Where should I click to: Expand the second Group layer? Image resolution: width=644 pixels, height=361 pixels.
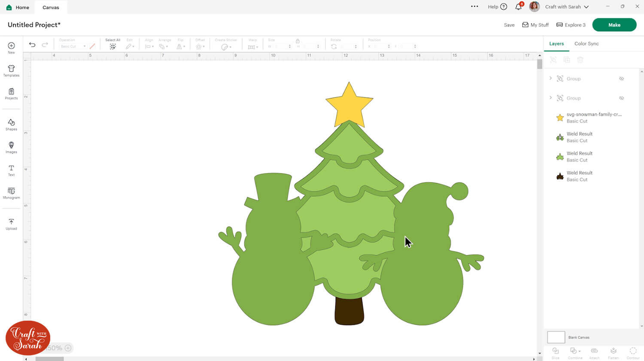coord(550,98)
